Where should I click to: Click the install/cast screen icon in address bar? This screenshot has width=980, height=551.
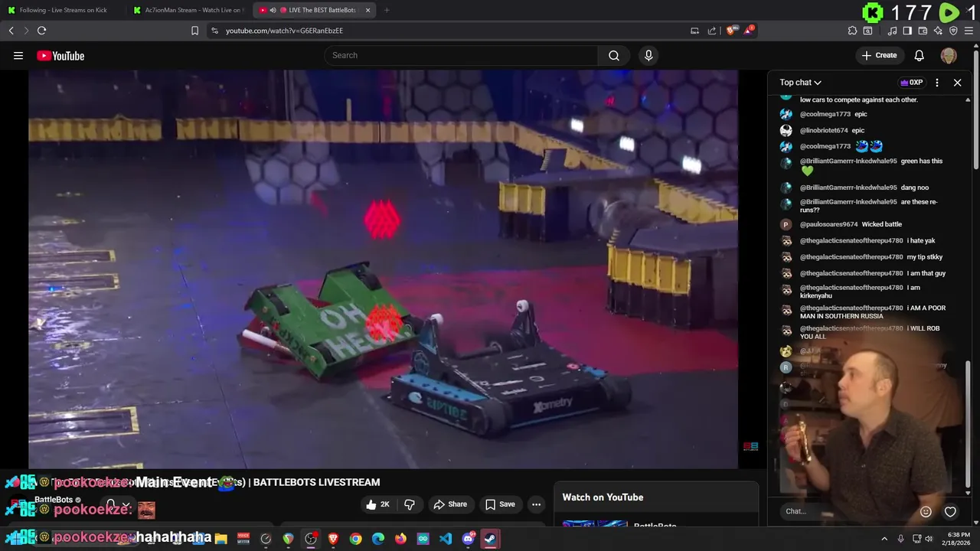(694, 31)
